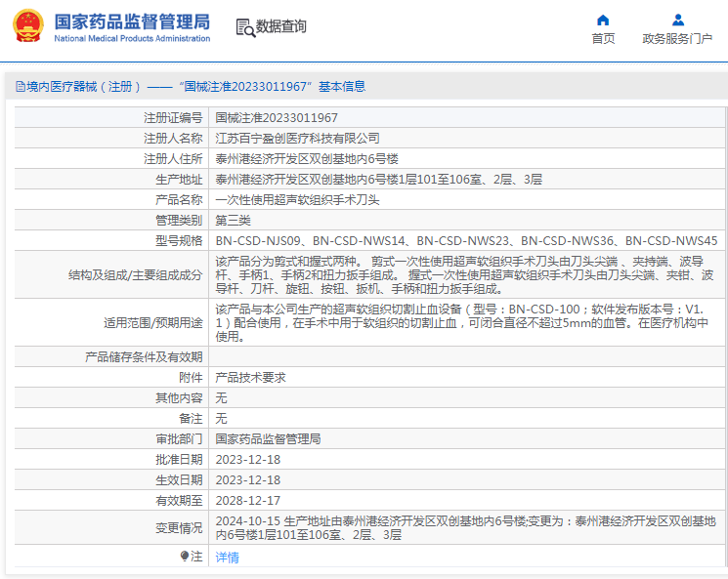This screenshot has height=579, width=728.
Task: Click 国家药品监督管理局 header title
Action: (132, 21)
